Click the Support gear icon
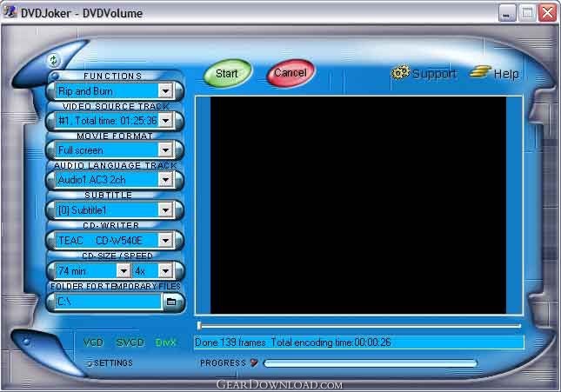 [400, 73]
